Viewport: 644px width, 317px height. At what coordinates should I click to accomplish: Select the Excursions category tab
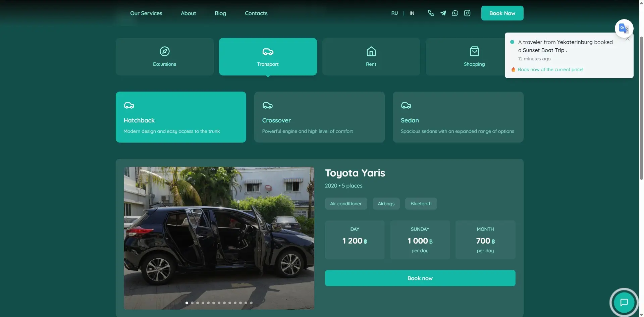[x=165, y=57]
